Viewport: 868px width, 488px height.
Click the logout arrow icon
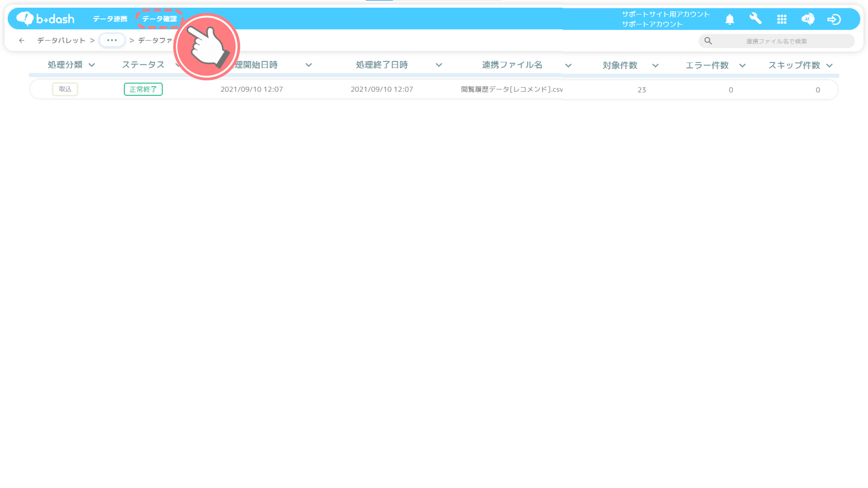tap(834, 19)
